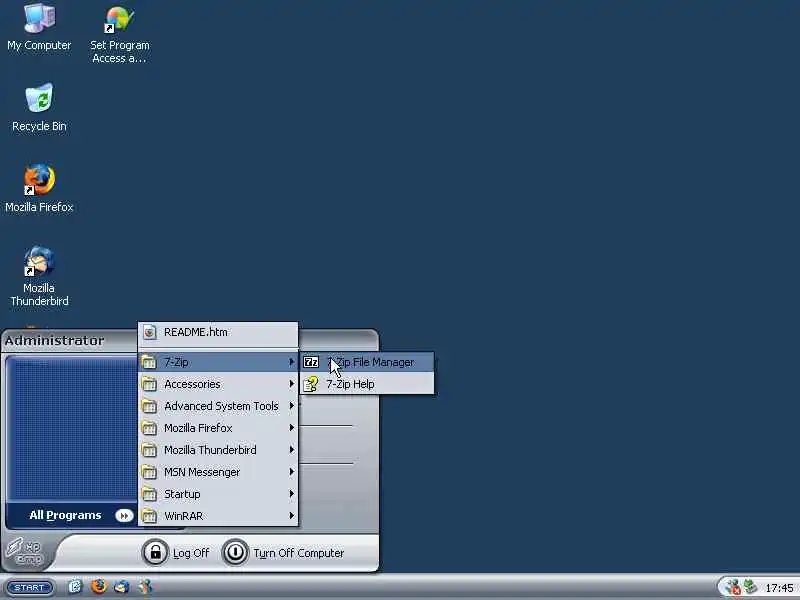Click the Turn Off Computer button
This screenshot has width=800, height=600.
[284, 553]
